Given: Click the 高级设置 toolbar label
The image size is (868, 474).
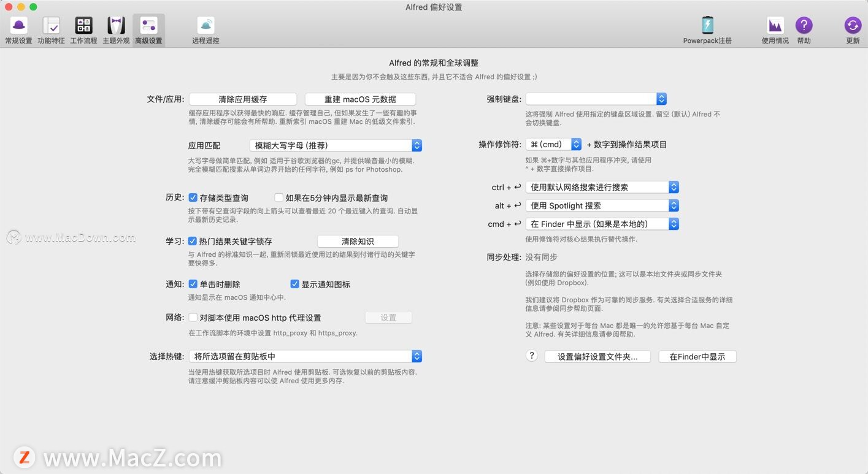Looking at the screenshot, I should point(148,40).
